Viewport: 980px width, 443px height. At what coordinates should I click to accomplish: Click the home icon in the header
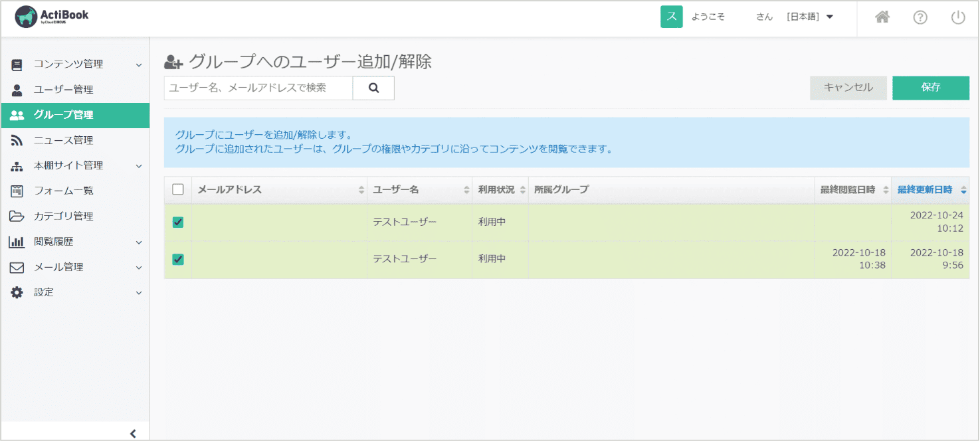pos(882,17)
